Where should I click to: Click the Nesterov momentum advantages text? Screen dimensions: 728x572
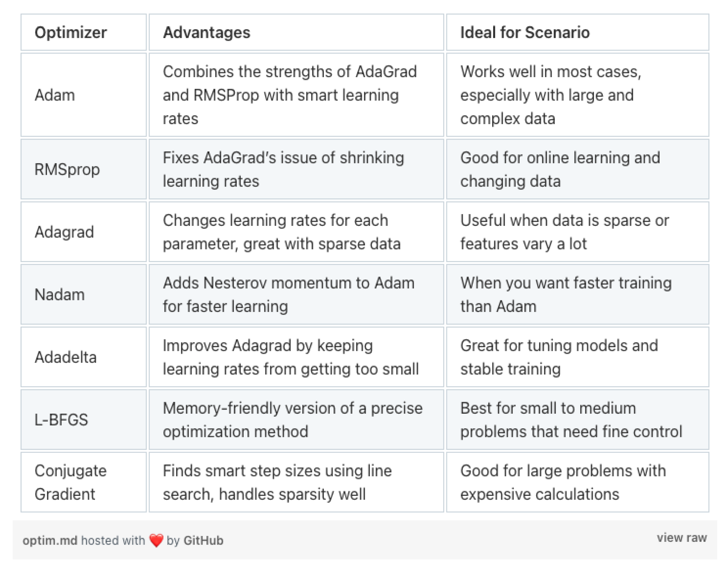pyautogui.click(x=288, y=295)
